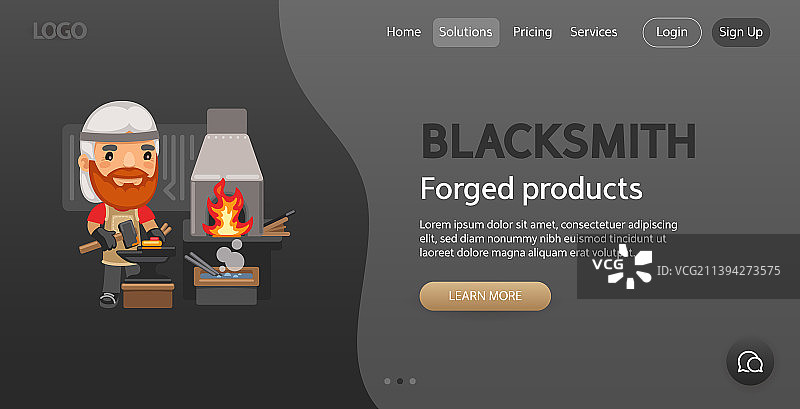Click the Forged products subheading
This screenshot has width=800, height=409.
coord(531,189)
